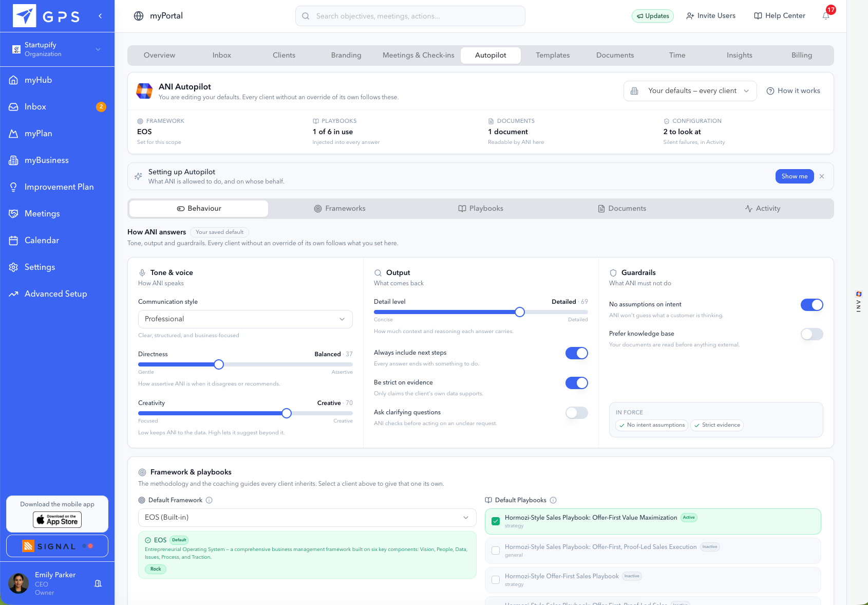
Task: Check Hormozi-Style Offer-First Sales Playbook
Action: (x=496, y=580)
